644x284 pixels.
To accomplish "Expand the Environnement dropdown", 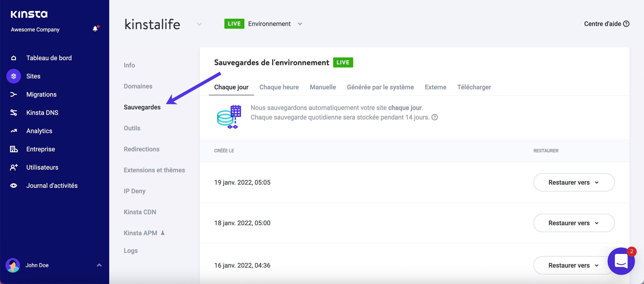I will point(300,24).
